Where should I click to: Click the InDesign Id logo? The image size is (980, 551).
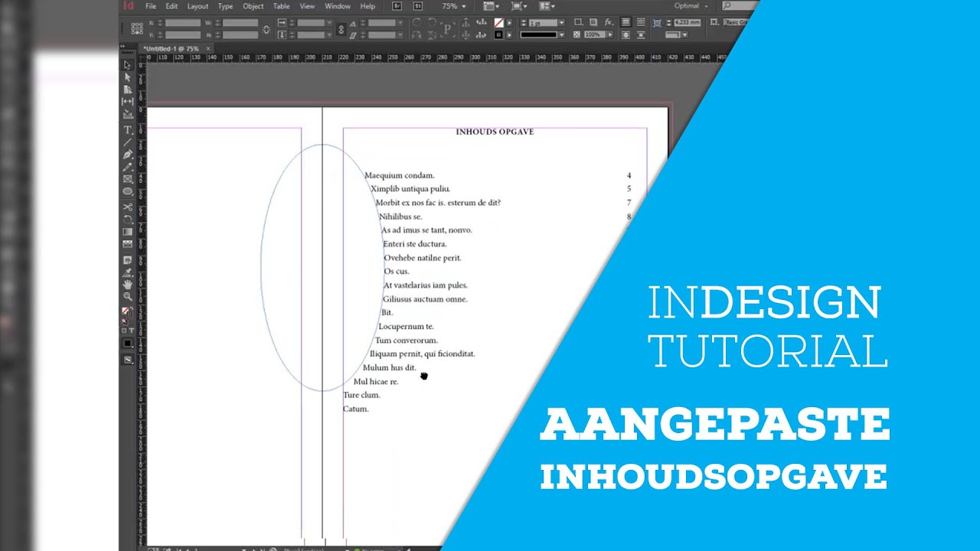tap(129, 6)
